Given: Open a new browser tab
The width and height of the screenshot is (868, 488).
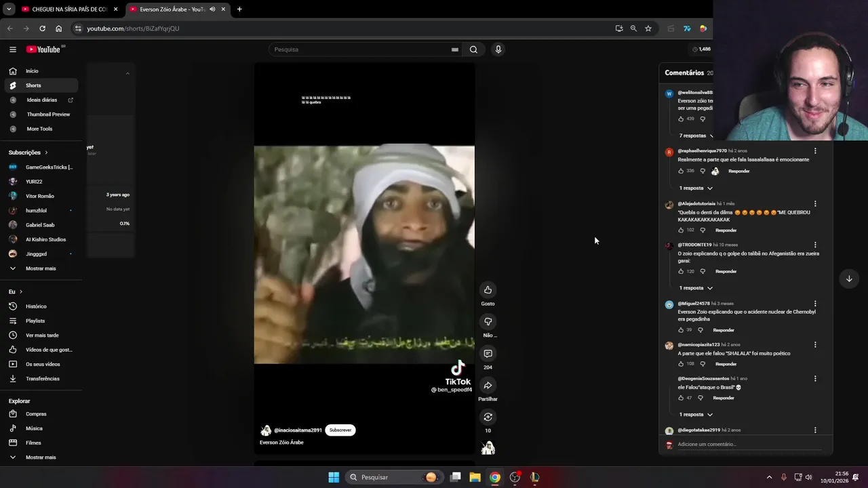Looking at the screenshot, I should pyautogui.click(x=239, y=9).
